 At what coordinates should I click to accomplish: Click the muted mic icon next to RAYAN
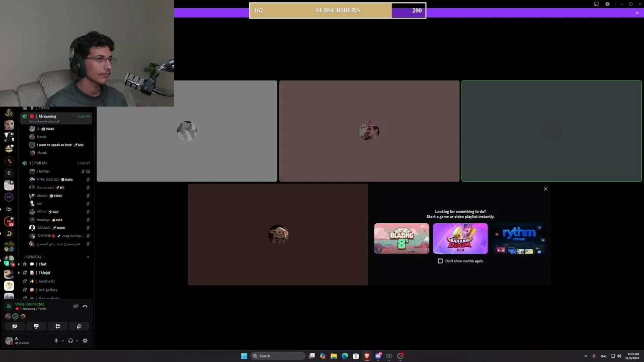pos(84,171)
